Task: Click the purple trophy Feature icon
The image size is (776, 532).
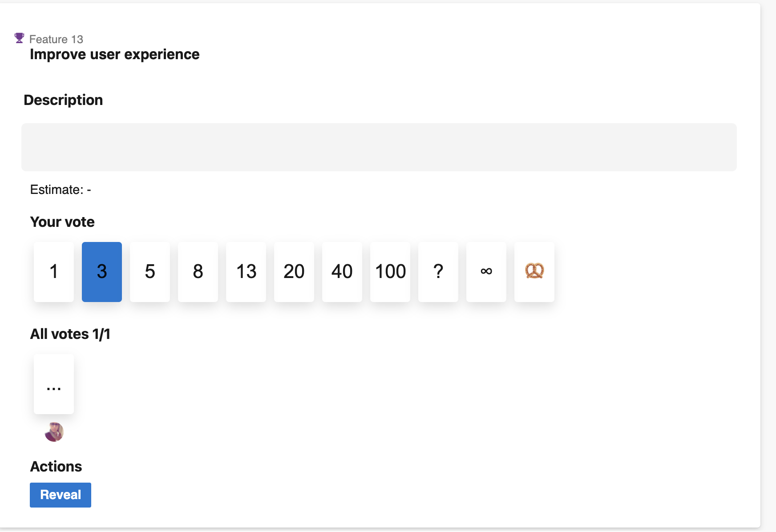Action: click(x=19, y=38)
